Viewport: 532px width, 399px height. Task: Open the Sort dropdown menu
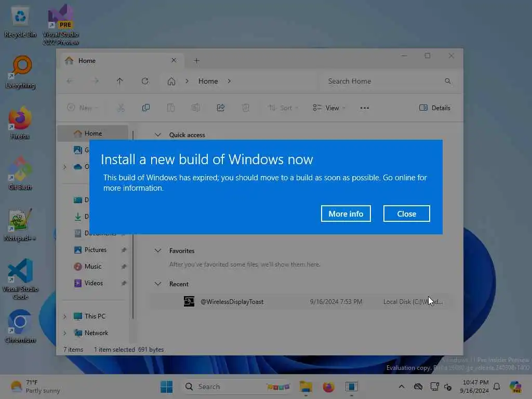click(x=283, y=108)
